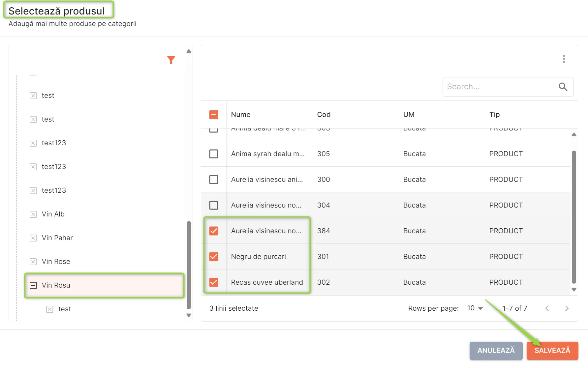
Task: Click the product table scroll-up arrow
Action: pos(574,134)
